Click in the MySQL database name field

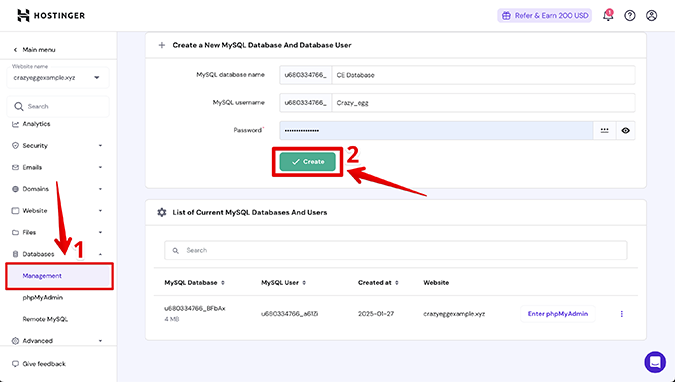click(483, 75)
